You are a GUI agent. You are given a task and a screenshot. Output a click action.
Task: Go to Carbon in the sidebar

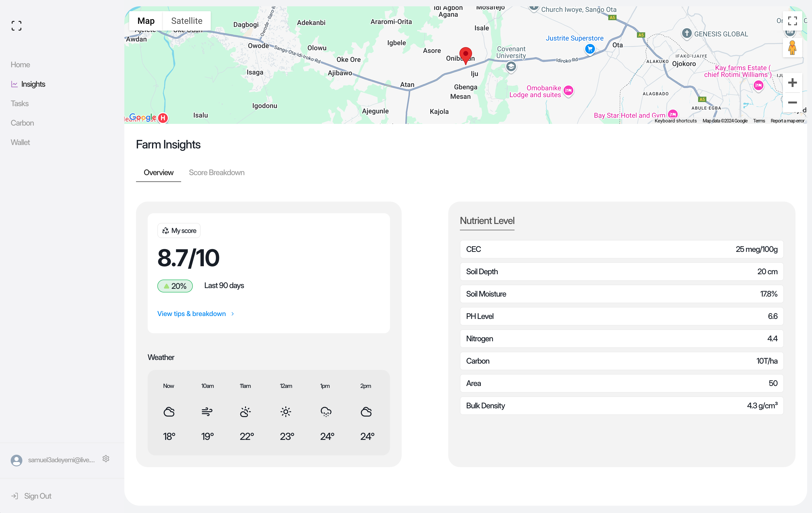pyautogui.click(x=22, y=123)
